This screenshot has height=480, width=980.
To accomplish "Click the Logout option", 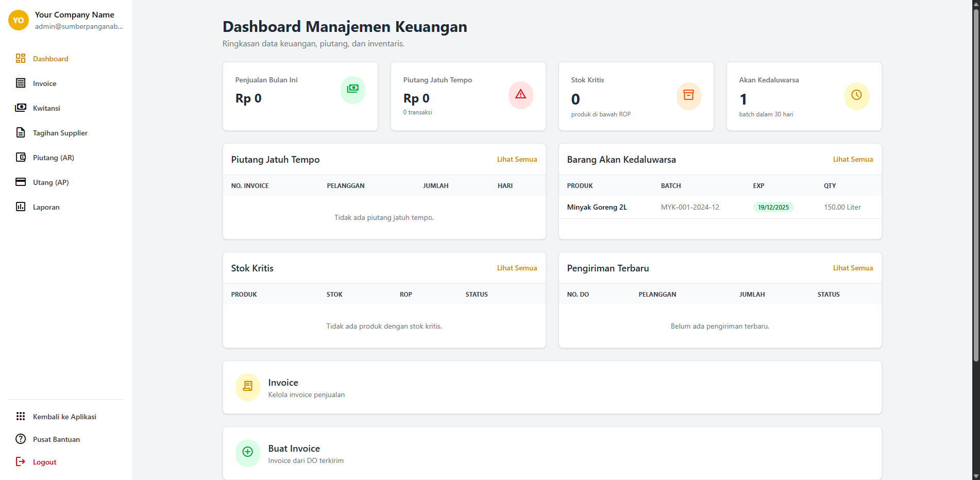I will click(x=44, y=461).
